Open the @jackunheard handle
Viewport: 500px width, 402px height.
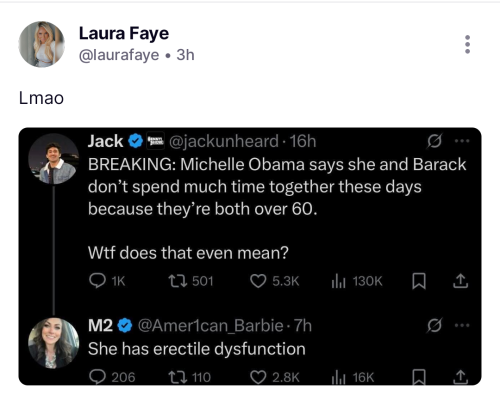coord(224,141)
